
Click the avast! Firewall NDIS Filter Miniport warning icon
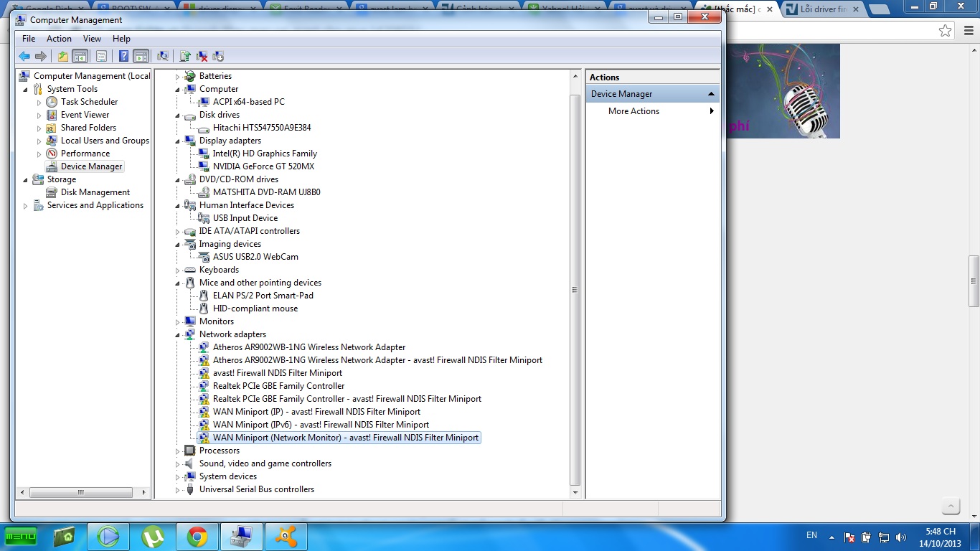pos(204,373)
